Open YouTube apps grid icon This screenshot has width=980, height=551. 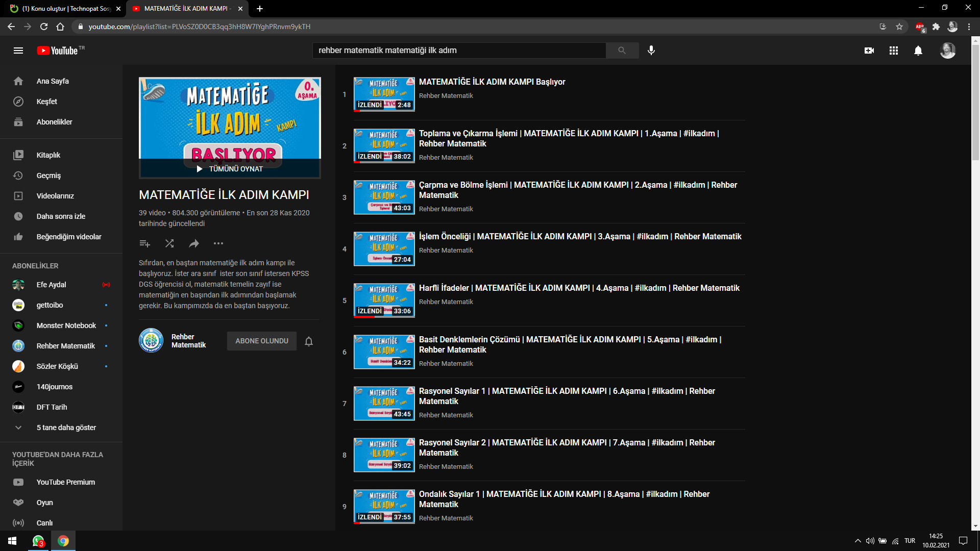pos(894,51)
